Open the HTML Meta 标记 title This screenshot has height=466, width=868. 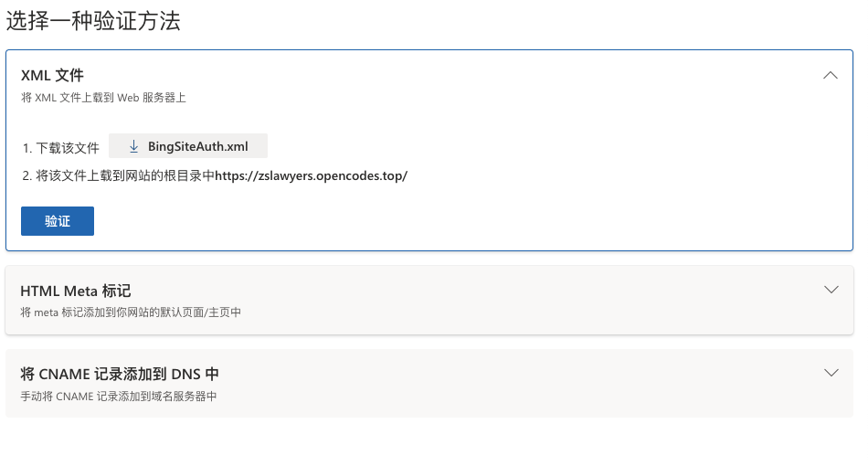click(76, 291)
